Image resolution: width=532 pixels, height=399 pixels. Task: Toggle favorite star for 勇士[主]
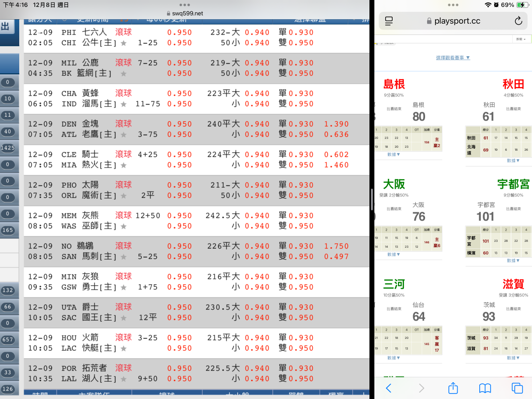click(124, 287)
